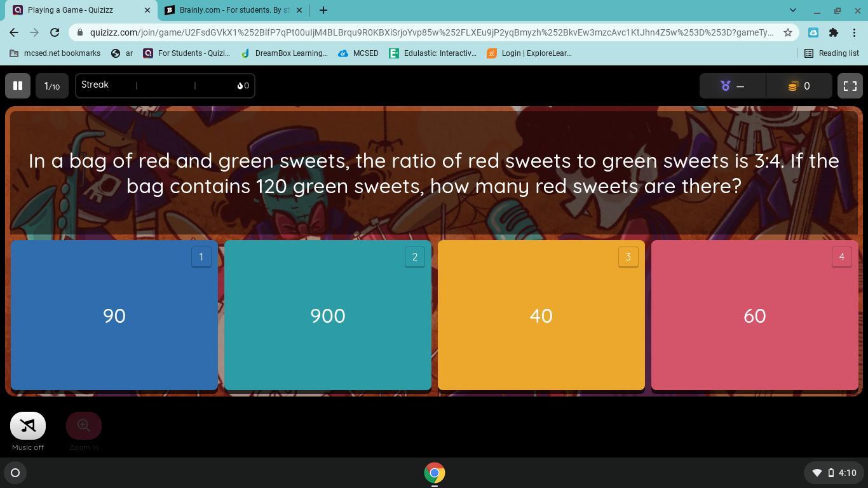This screenshot has height=488, width=868.
Task: Click the answer 1 number badge
Action: point(201,257)
